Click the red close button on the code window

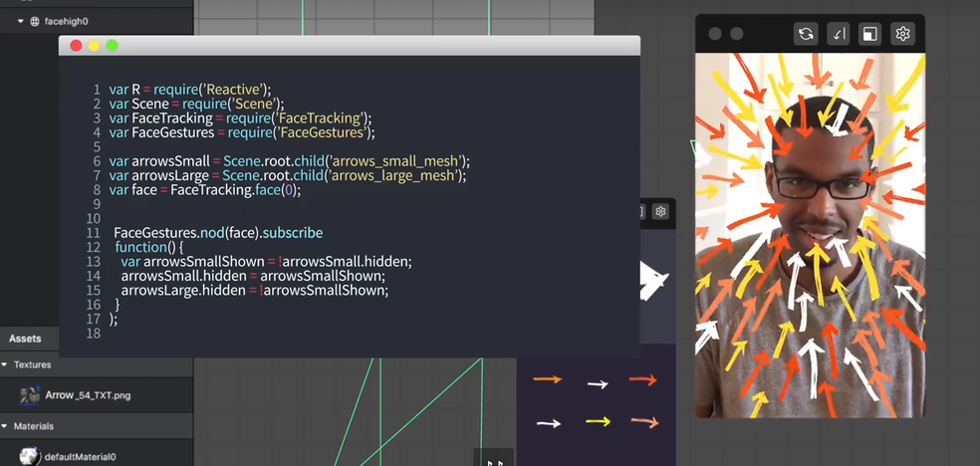click(x=76, y=46)
